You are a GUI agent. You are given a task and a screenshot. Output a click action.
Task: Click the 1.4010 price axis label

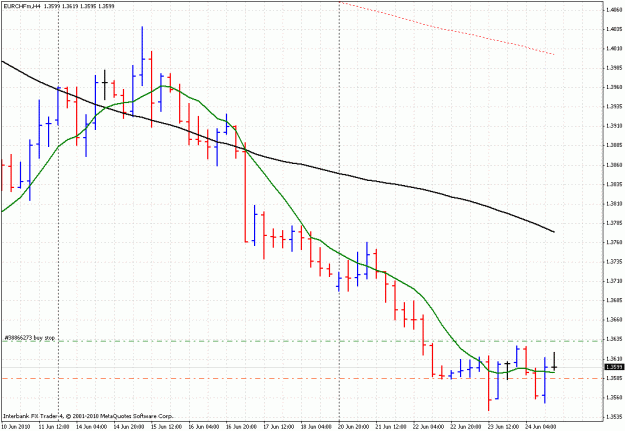tap(614, 48)
